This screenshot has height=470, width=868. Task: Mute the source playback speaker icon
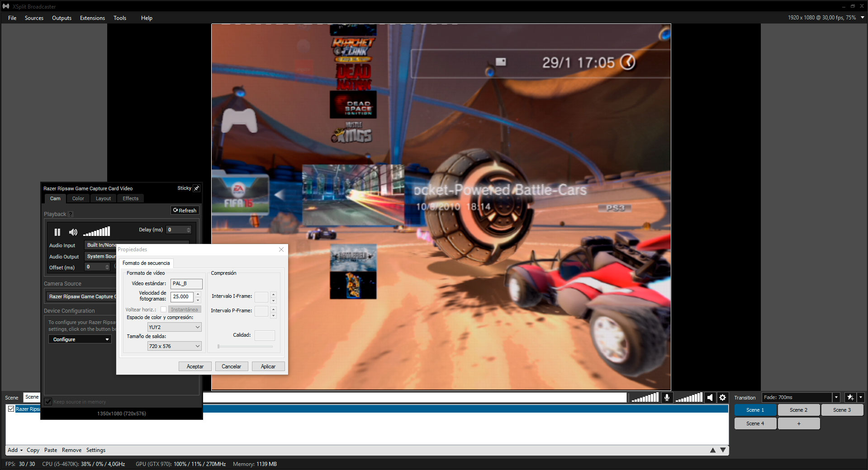(x=73, y=232)
